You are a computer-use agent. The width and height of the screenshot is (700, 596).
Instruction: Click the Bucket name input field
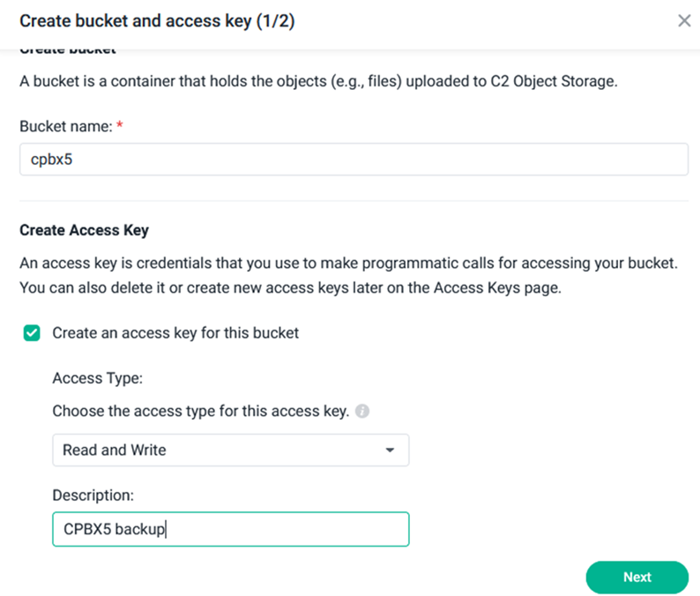[354, 160]
